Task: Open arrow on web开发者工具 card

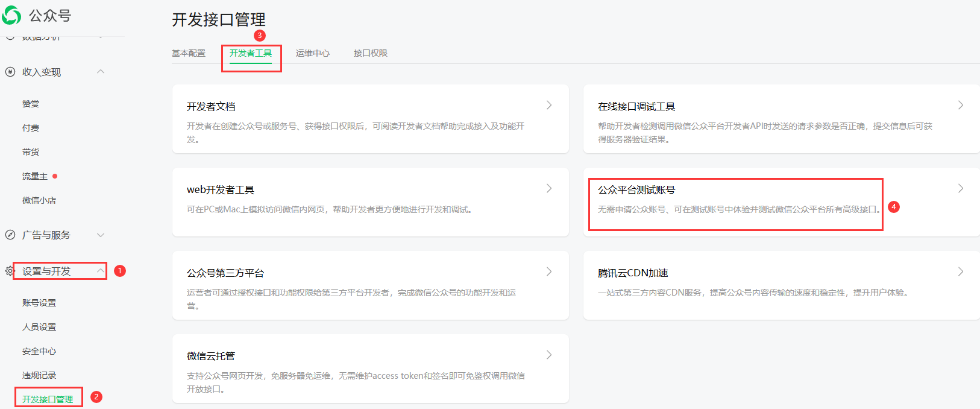Action: pyautogui.click(x=549, y=188)
